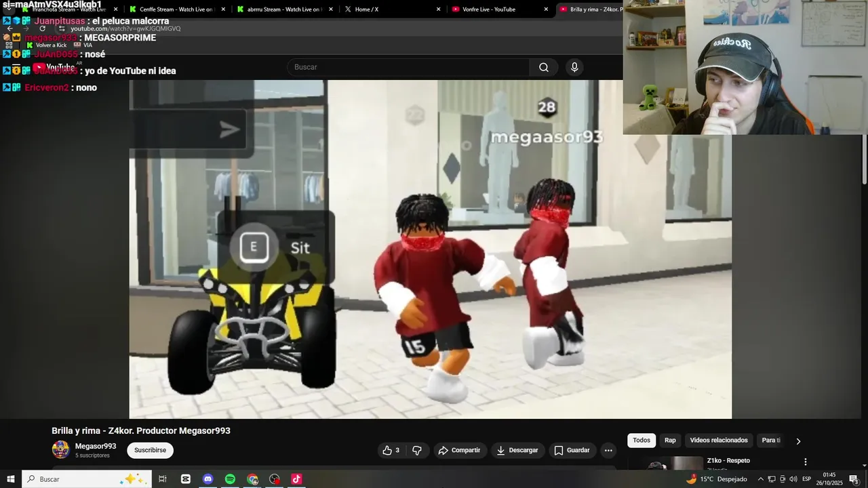This screenshot has width=868, height=488.
Task: Close the abrrru Stream tab
Action: click(x=331, y=9)
